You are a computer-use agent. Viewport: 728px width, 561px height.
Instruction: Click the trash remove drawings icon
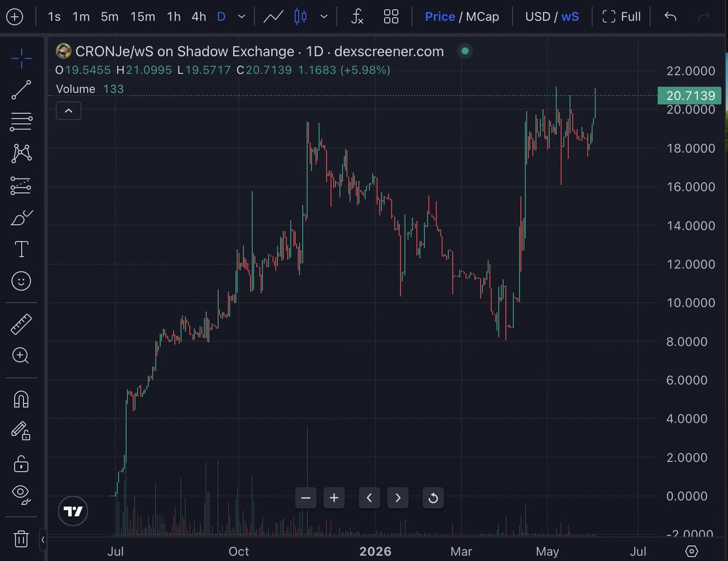coord(21,539)
